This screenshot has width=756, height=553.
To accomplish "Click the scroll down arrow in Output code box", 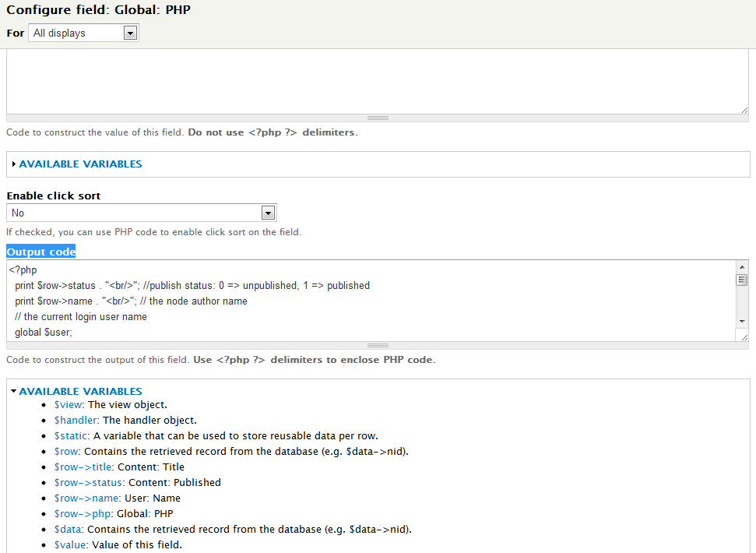I will (x=742, y=321).
